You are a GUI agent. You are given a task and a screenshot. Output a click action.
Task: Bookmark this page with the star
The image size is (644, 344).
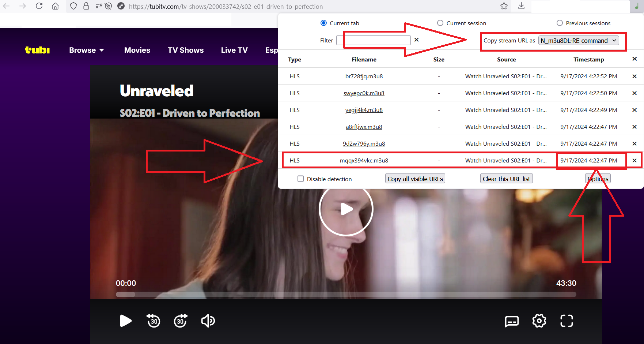coord(504,6)
